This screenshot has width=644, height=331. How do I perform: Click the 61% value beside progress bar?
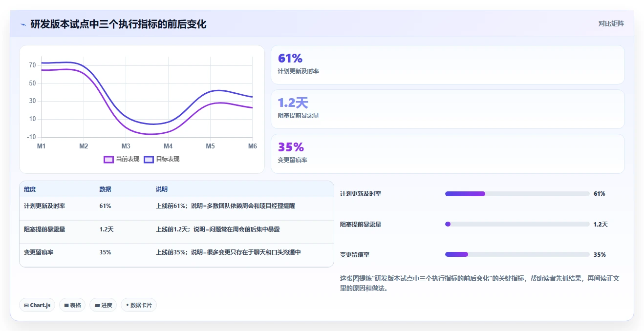point(600,194)
